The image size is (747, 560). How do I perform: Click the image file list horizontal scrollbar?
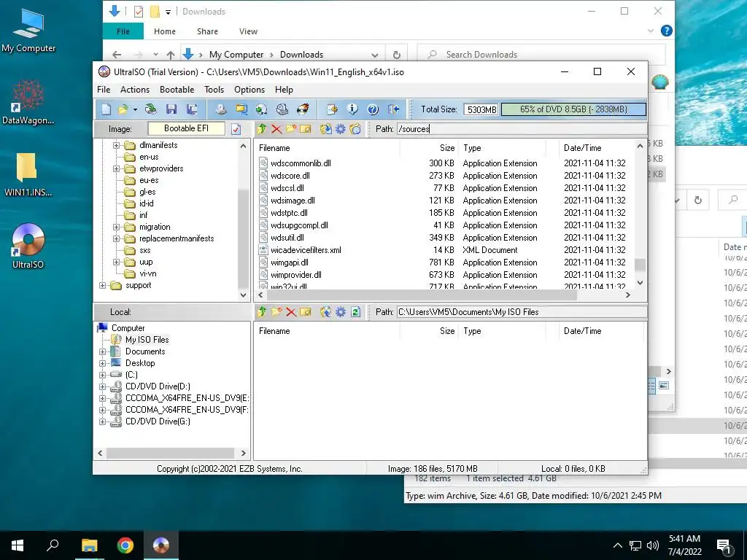(421, 295)
